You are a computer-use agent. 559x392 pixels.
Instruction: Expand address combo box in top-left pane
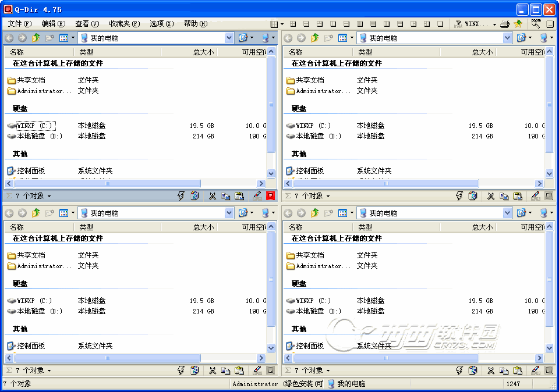[229, 38]
